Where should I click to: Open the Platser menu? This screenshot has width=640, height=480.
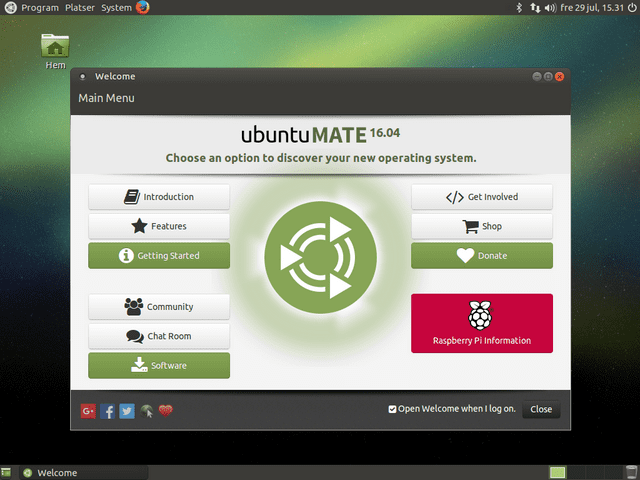coord(80,7)
